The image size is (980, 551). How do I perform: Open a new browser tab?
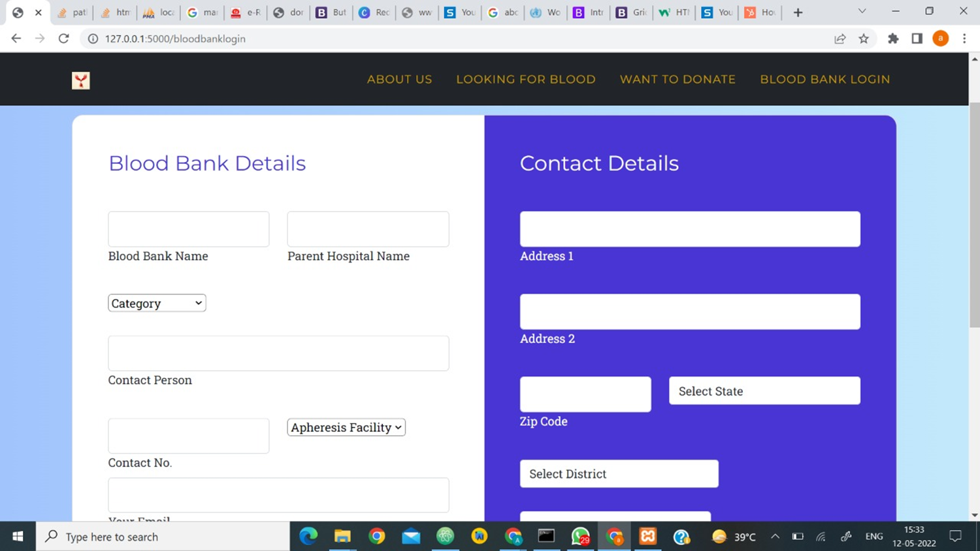(x=797, y=12)
